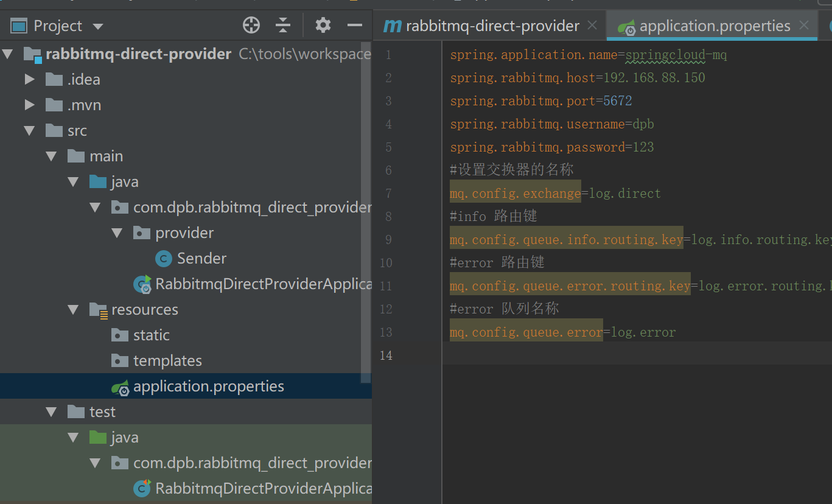Close the rabbitmq-direct-provider tab
Image resolution: width=832 pixels, height=504 pixels.
592,26
